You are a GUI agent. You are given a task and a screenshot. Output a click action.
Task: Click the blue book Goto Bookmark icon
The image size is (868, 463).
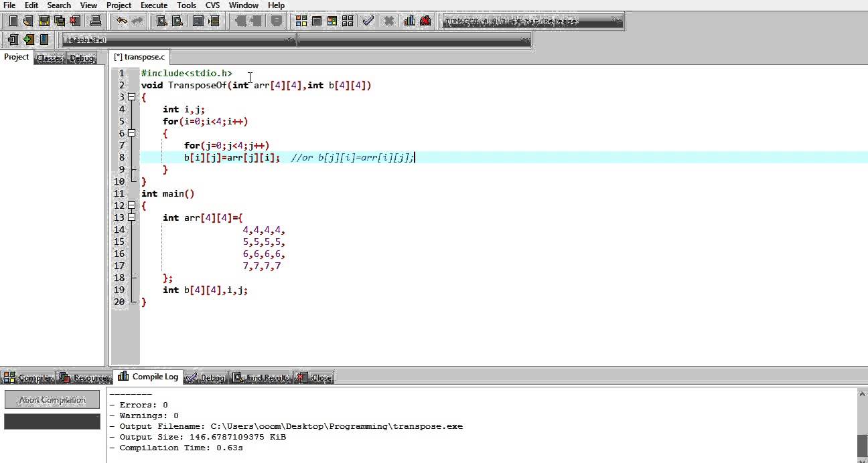[x=44, y=39]
